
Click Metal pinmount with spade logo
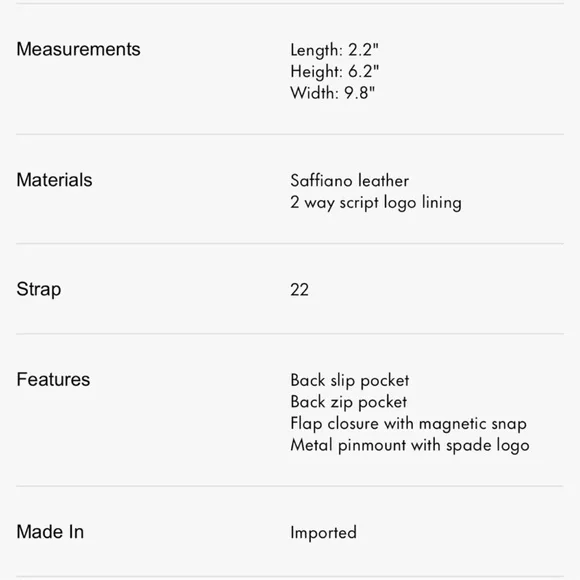coord(410,445)
